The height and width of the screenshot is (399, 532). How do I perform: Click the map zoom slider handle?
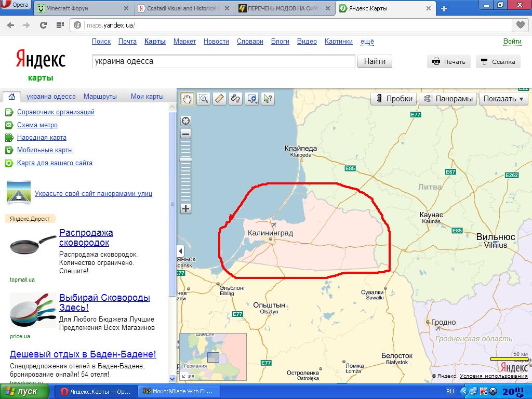click(185, 160)
